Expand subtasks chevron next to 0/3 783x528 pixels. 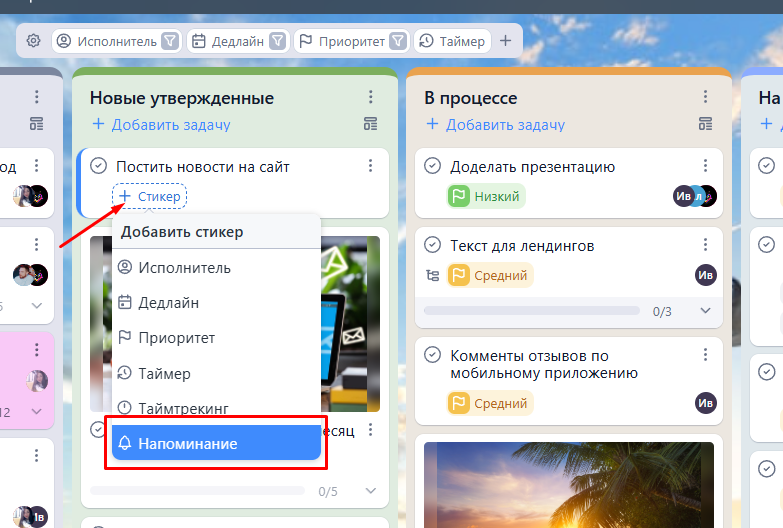(x=705, y=311)
